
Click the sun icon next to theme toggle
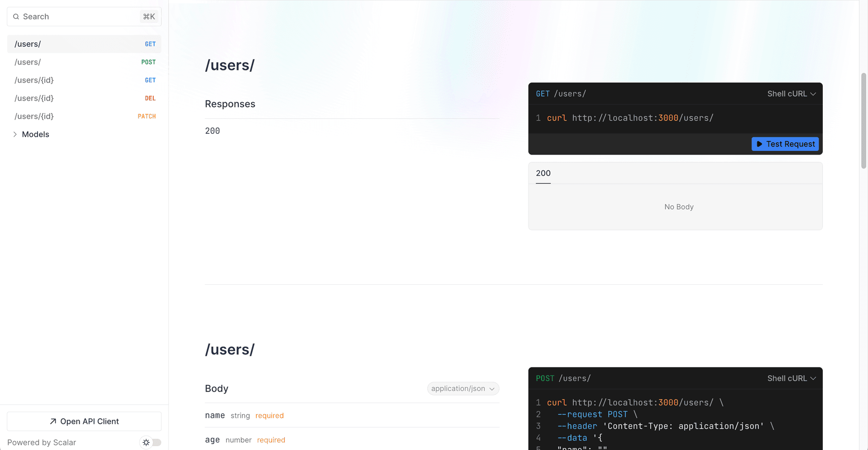pyautogui.click(x=146, y=442)
